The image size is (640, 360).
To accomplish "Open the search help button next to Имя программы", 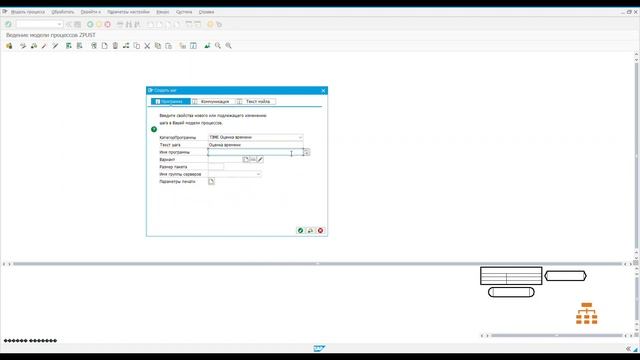I will pos(307,152).
